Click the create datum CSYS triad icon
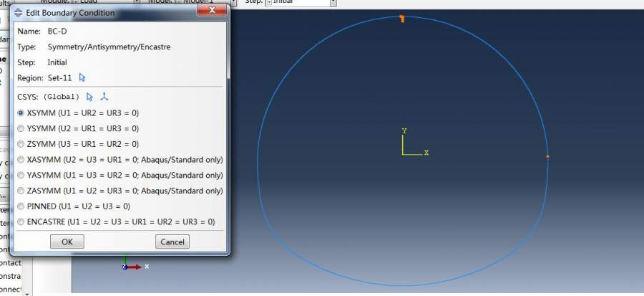 104,97
